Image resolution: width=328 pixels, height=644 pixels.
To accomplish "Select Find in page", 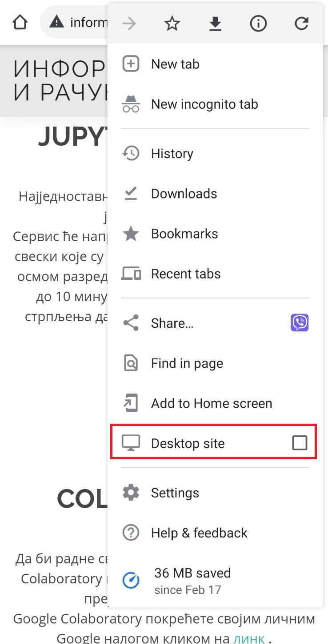I will coord(187,363).
